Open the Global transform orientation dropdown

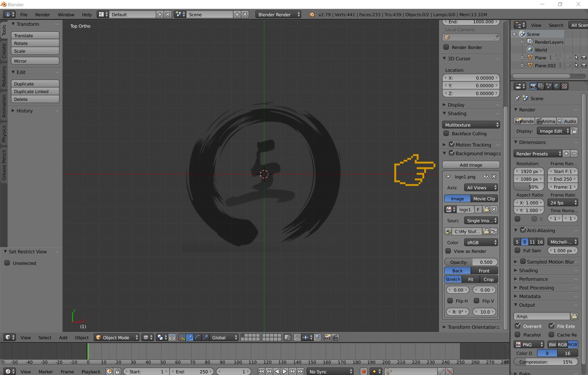tap(224, 337)
